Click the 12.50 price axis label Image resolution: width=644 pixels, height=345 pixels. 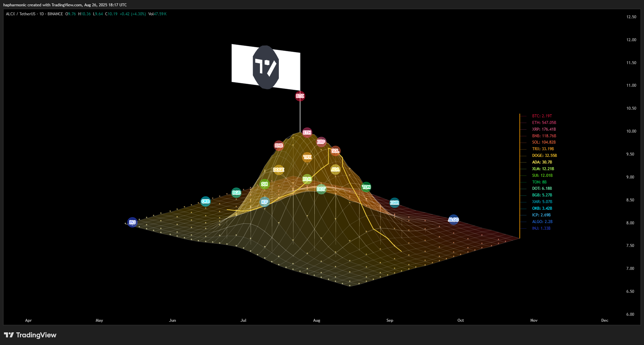click(x=631, y=17)
